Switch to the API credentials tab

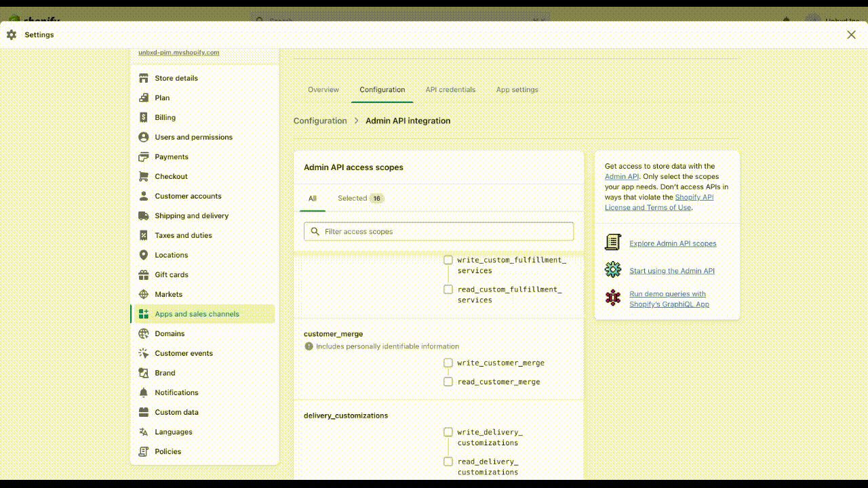pyautogui.click(x=450, y=89)
